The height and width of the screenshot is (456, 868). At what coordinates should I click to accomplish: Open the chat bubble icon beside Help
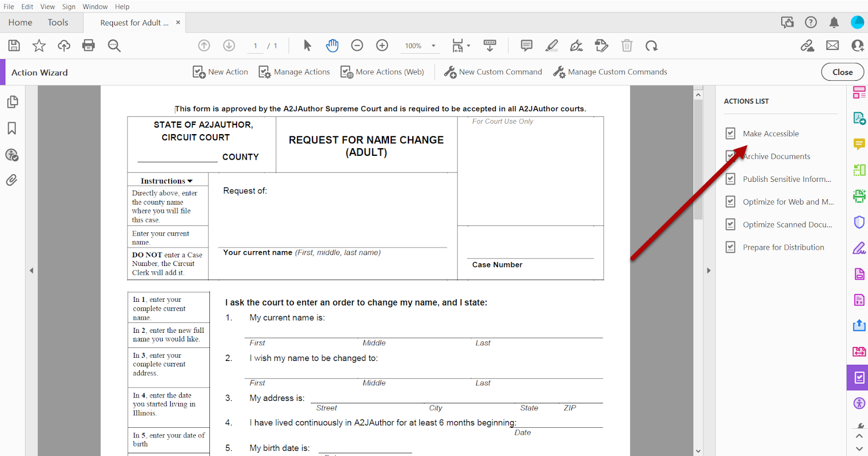[x=787, y=22]
